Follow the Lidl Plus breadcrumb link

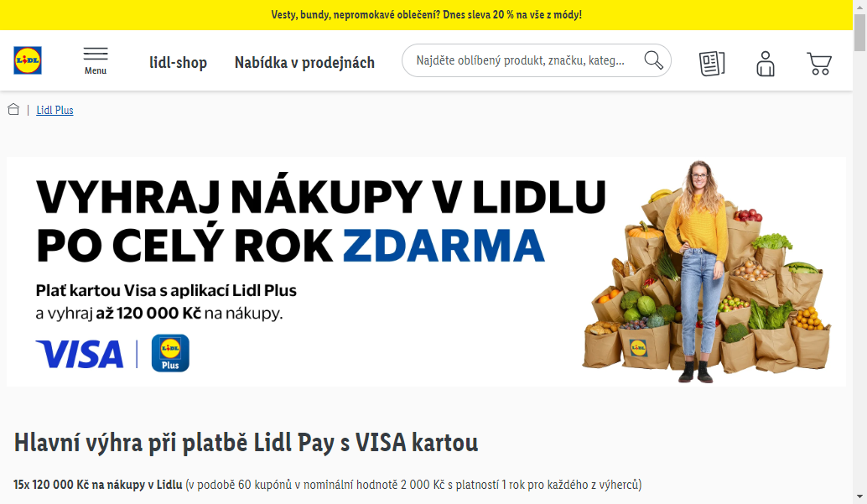[x=55, y=110]
